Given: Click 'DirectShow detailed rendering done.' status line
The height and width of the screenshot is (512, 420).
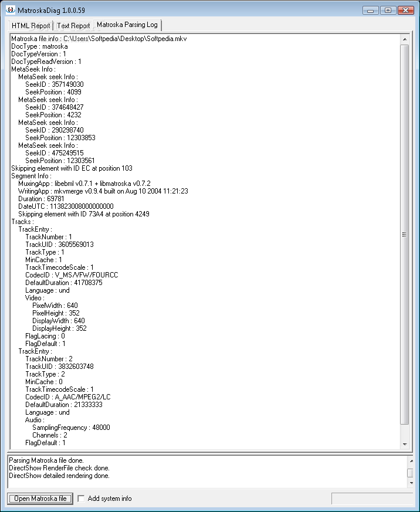Looking at the screenshot, I should pos(59,476).
